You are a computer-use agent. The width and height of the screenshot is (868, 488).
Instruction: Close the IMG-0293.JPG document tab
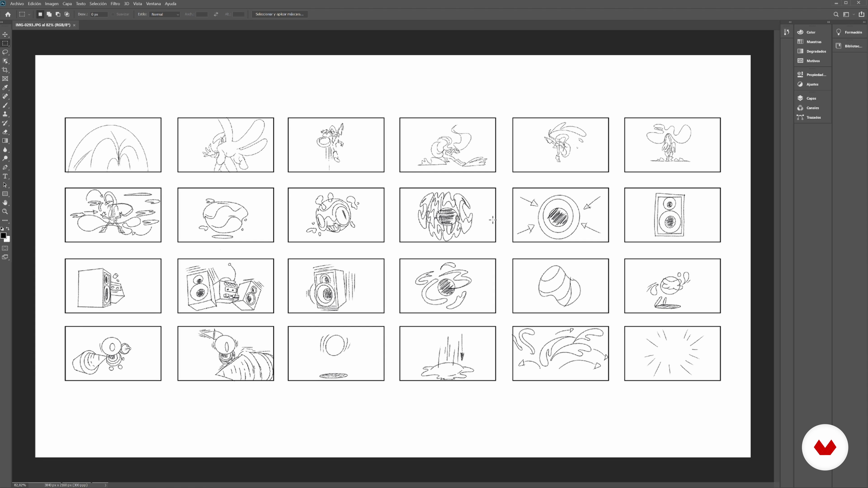point(74,25)
